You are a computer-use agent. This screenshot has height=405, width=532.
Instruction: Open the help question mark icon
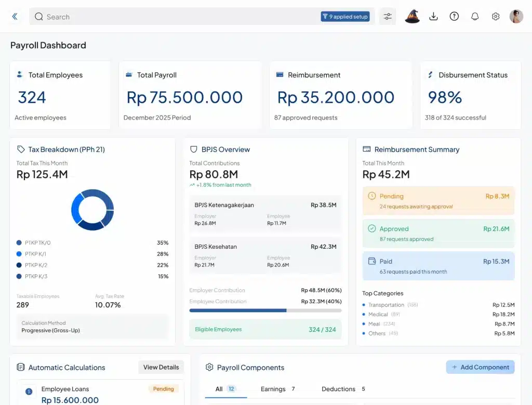click(x=454, y=16)
